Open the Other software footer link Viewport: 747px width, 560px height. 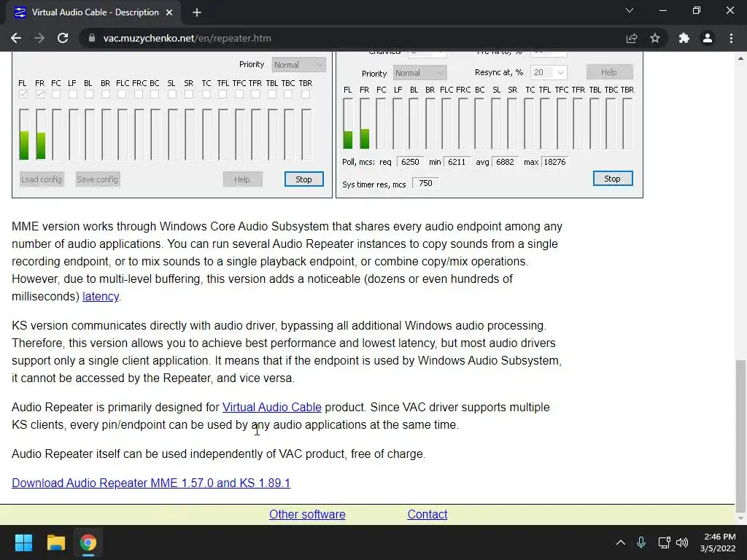pos(307,514)
